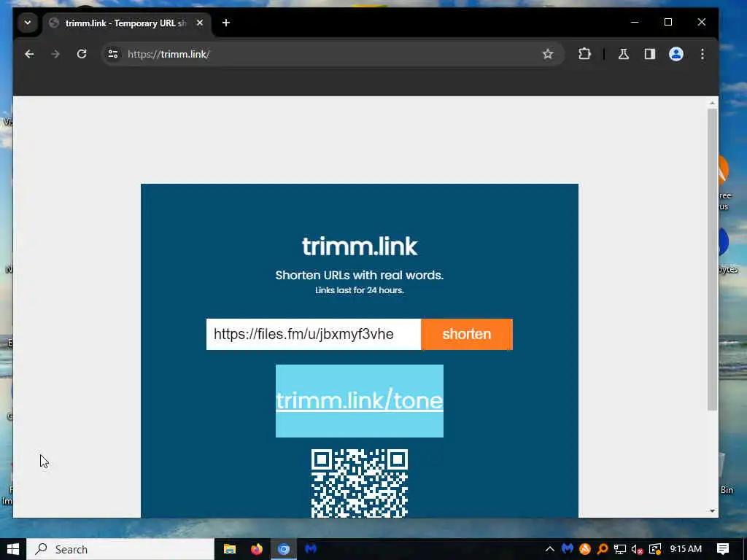Click the forward navigation arrow

[x=55, y=54]
